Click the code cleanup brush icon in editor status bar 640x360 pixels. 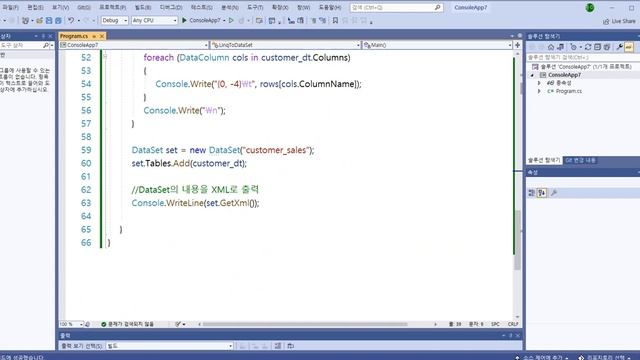point(178,324)
